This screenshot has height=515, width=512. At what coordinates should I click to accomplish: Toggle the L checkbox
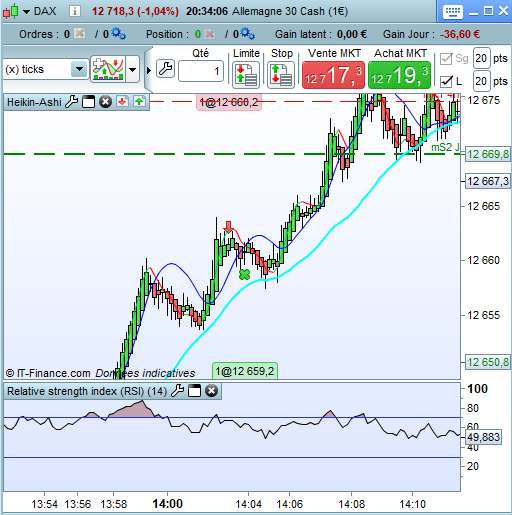[x=446, y=81]
